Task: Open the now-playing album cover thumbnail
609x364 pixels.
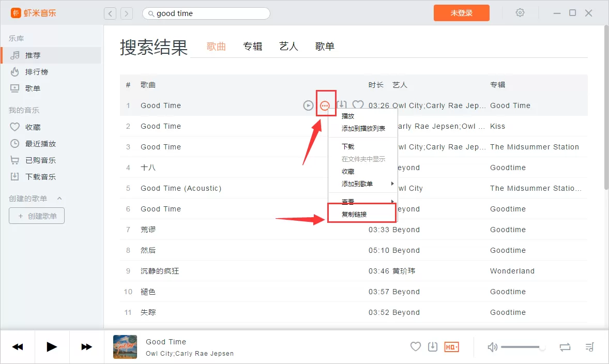Action: coord(125,347)
